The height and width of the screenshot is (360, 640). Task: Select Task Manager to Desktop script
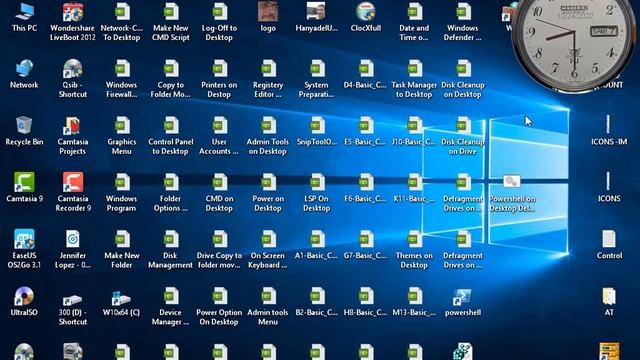click(414, 69)
